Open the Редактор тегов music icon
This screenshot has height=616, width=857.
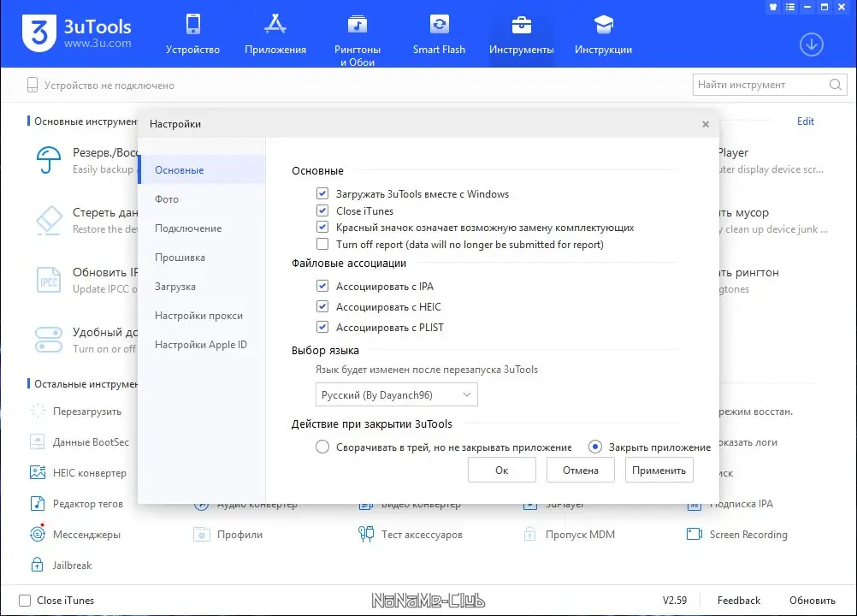(x=37, y=503)
